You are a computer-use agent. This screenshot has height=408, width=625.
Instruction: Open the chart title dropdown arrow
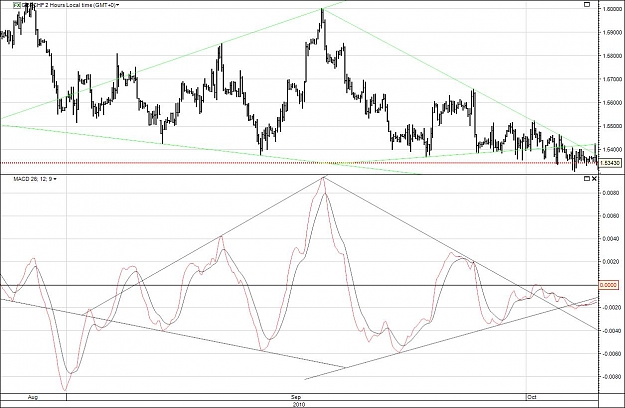[x=118, y=5]
